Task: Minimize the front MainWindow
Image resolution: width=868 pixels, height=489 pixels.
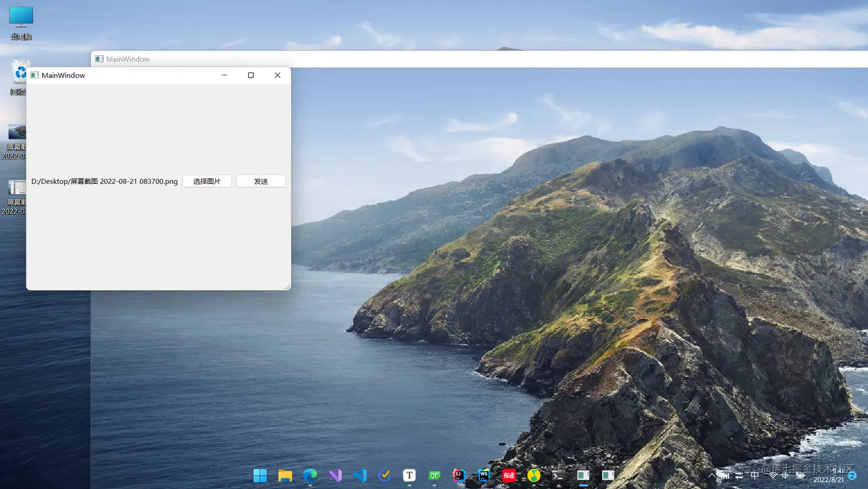Action: click(224, 75)
